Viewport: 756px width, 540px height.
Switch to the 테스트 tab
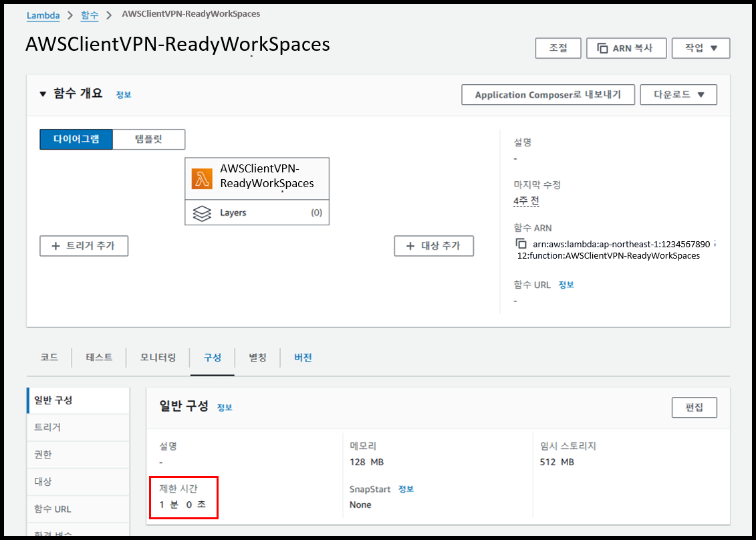coord(100,358)
